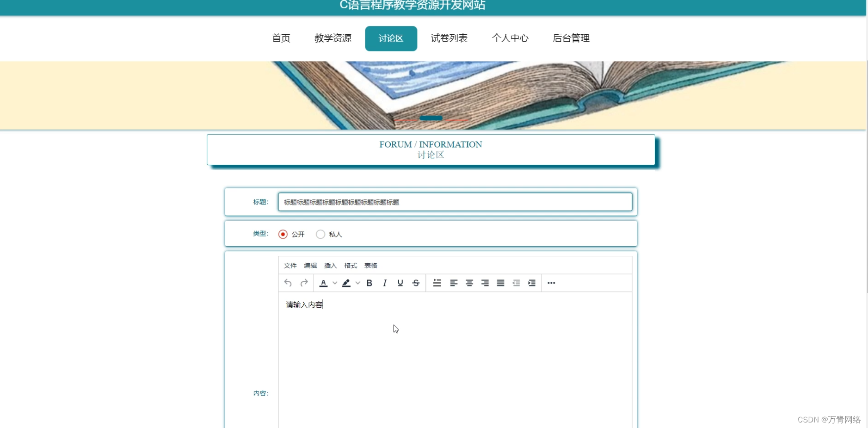
Task: Justify the paragraph text
Action: click(x=500, y=283)
